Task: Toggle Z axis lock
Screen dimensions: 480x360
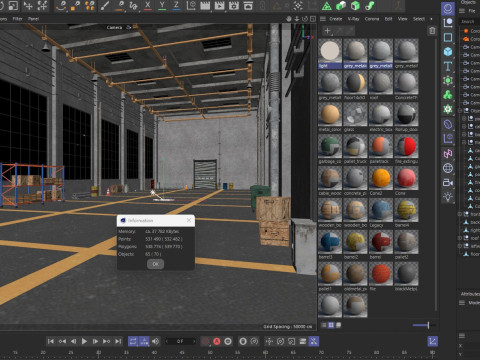Action: pyautogui.click(x=176, y=6)
